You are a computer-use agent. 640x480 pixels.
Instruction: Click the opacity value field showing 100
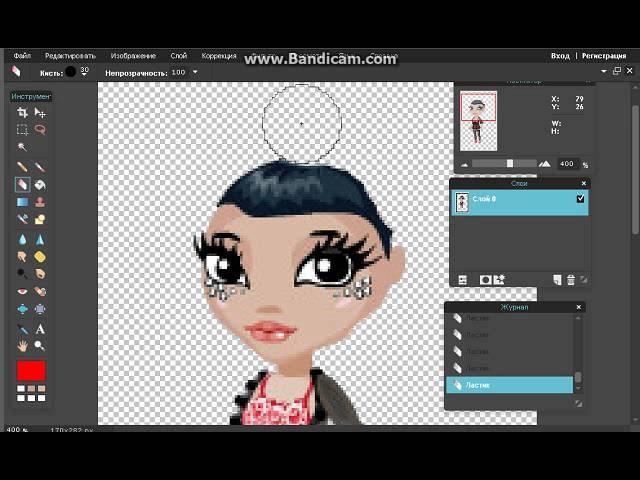178,72
